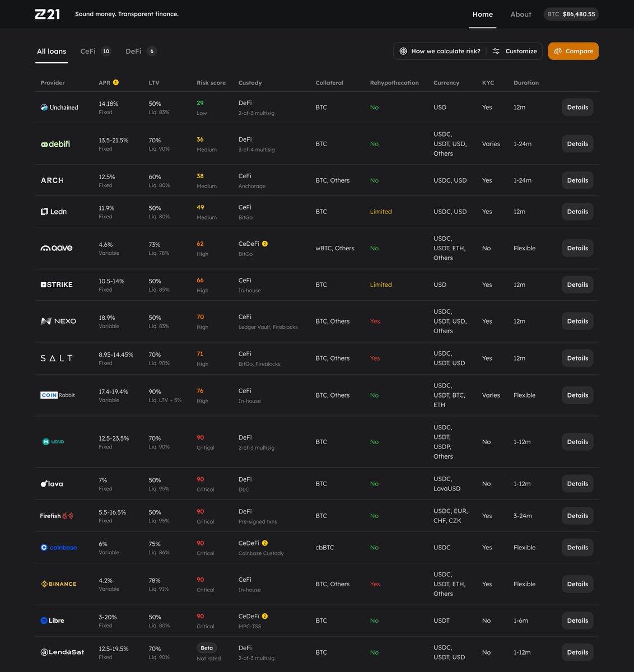Select the All loans tab

(52, 51)
